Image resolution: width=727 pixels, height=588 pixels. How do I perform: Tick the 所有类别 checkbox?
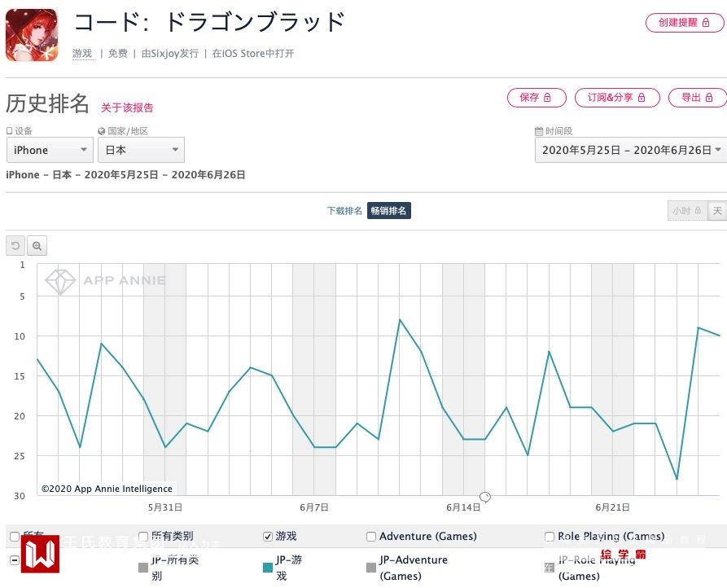(x=143, y=537)
